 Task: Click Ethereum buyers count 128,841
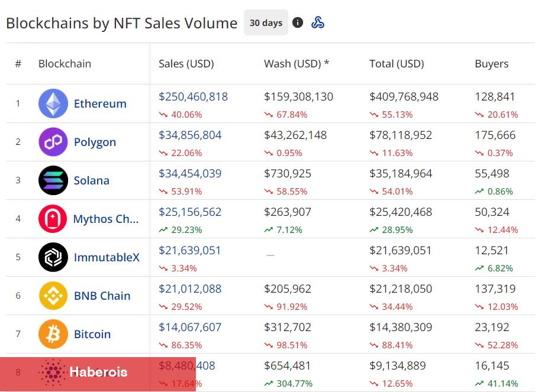[495, 96]
